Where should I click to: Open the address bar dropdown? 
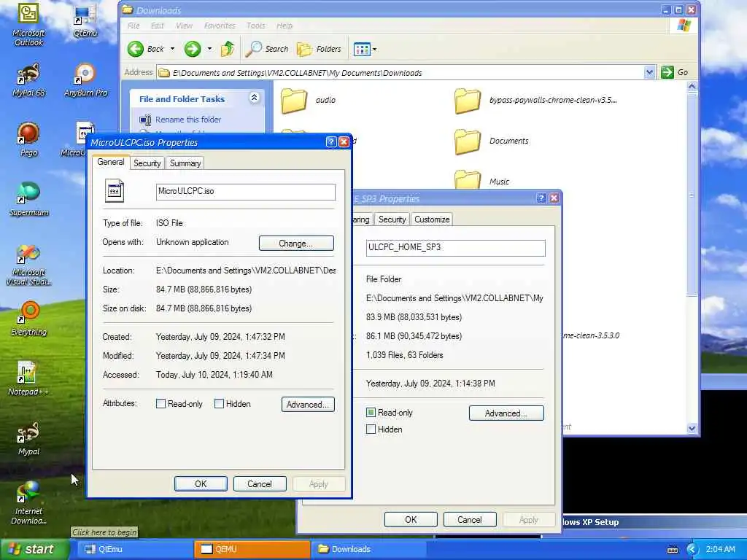coord(649,72)
